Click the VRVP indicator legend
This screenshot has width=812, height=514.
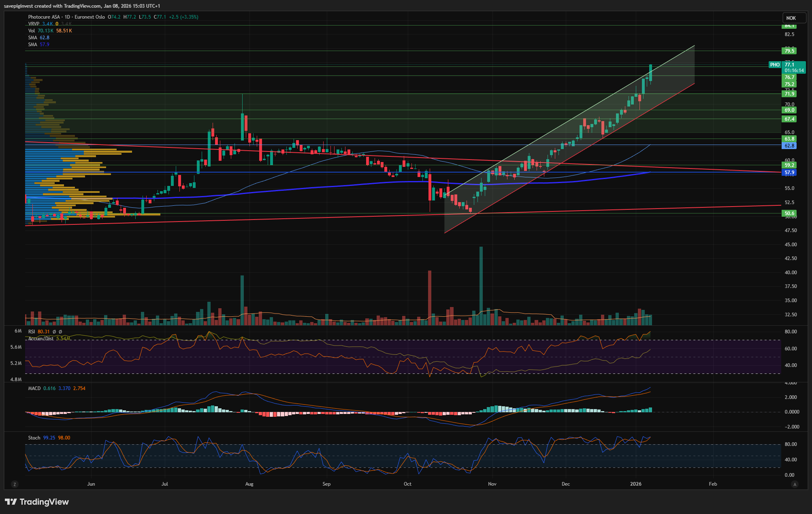(34, 24)
